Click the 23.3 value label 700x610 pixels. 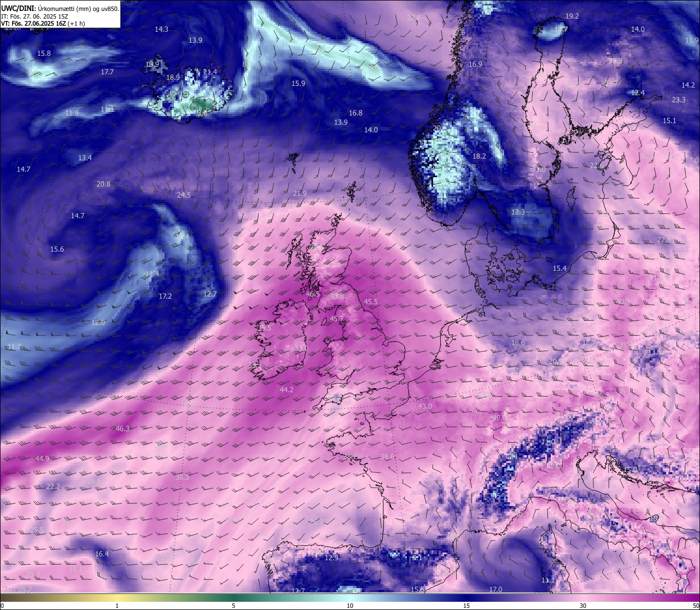click(679, 100)
